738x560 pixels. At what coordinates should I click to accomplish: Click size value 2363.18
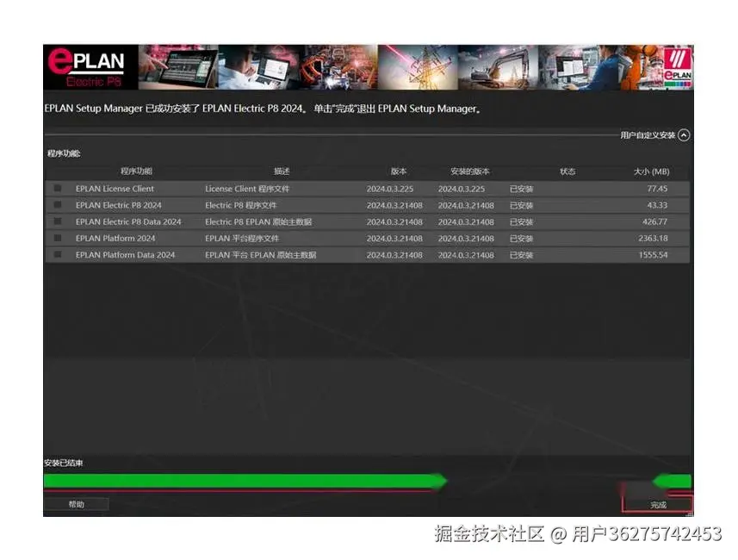pyautogui.click(x=653, y=238)
